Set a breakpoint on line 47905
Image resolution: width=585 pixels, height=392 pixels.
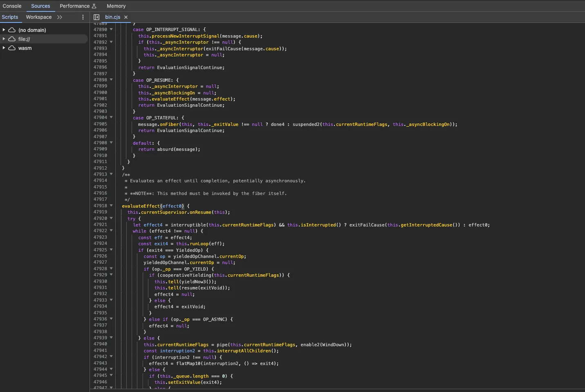pos(101,124)
